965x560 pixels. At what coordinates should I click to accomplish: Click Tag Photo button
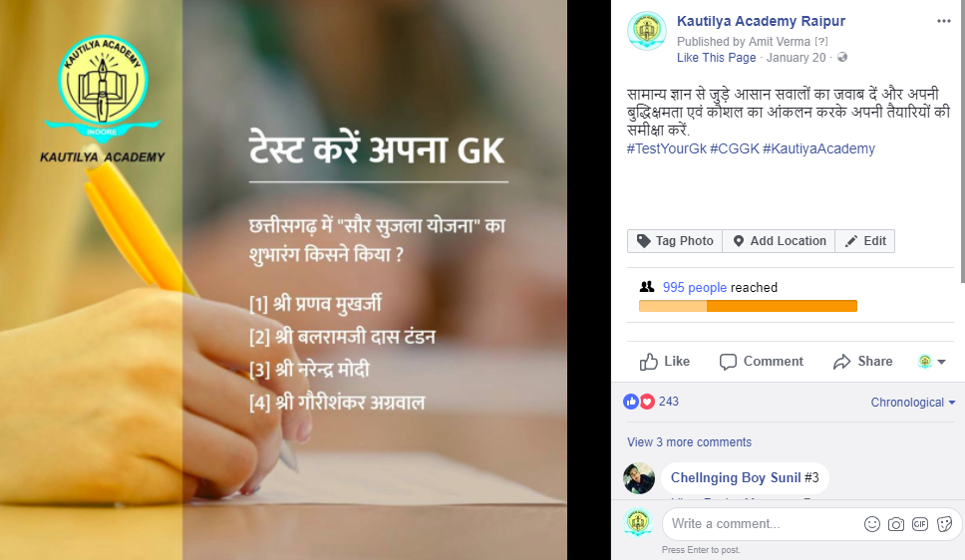coord(675,240)
